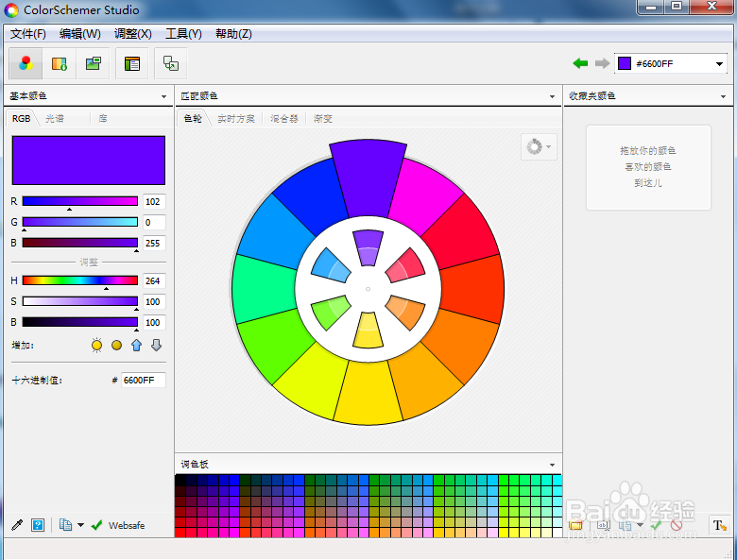
Task: Copy the base color with the copy icon
Action: point(65,525)
